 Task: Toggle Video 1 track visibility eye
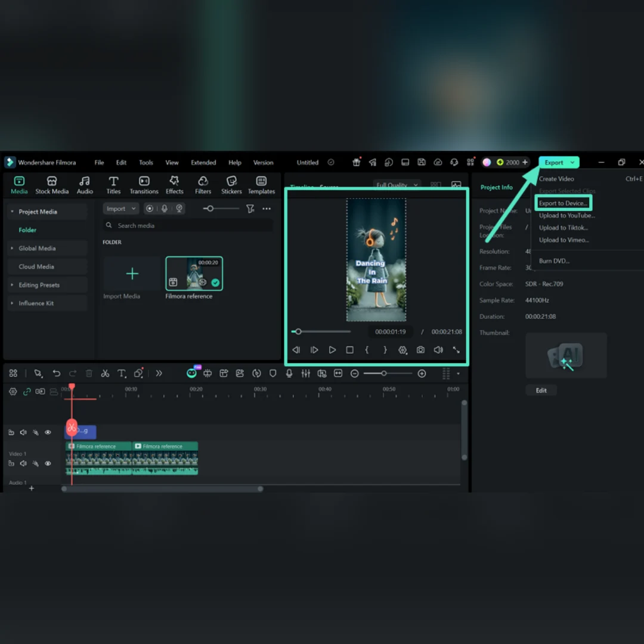click(x=48, y=464)
